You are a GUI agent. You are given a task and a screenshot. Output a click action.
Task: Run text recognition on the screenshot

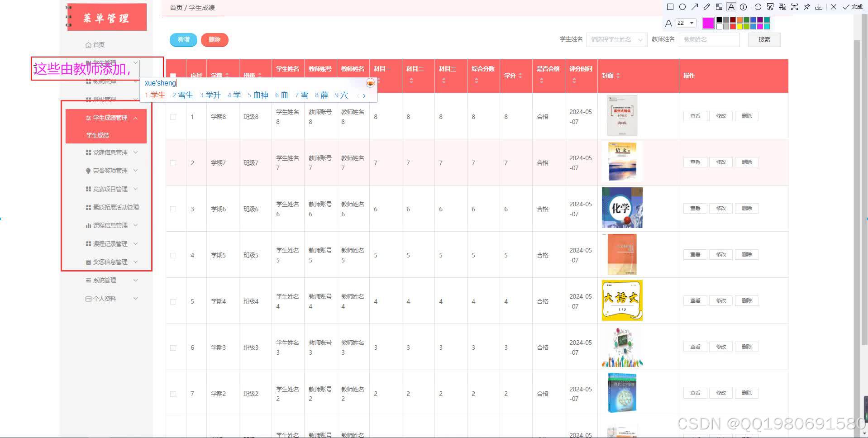(x=795, y=7)
